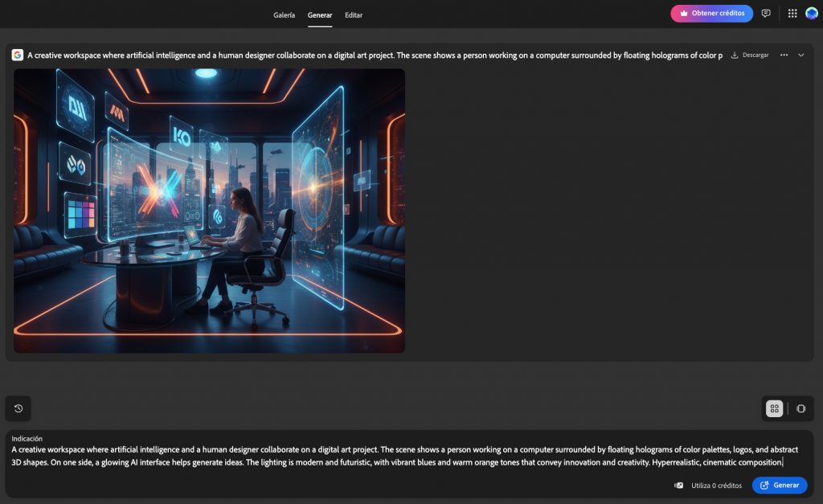823x504 pixels.
Task: Toggle the grid layout view option
Action: pos(774,408)
